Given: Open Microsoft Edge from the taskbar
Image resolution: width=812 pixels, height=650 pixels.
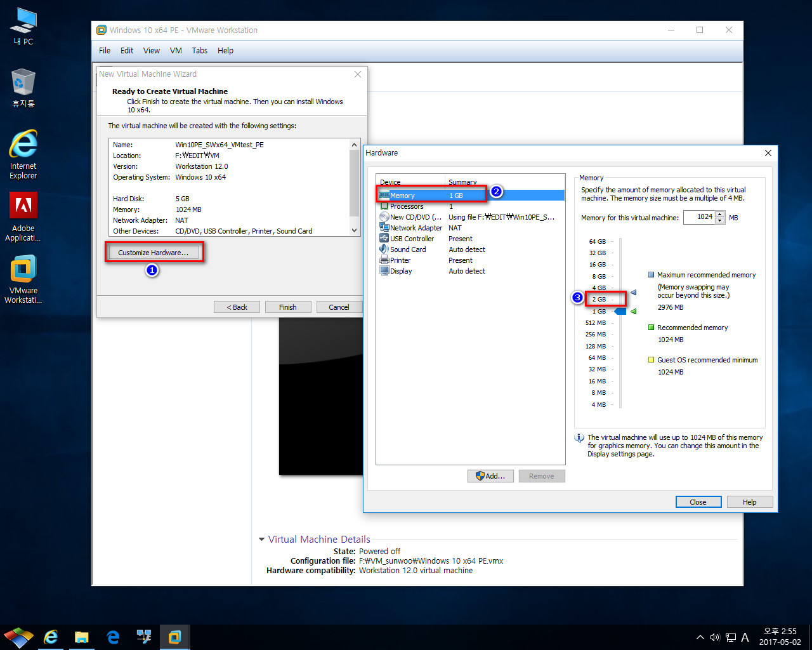Looking at the screenshot, I should tap(113, 637).
